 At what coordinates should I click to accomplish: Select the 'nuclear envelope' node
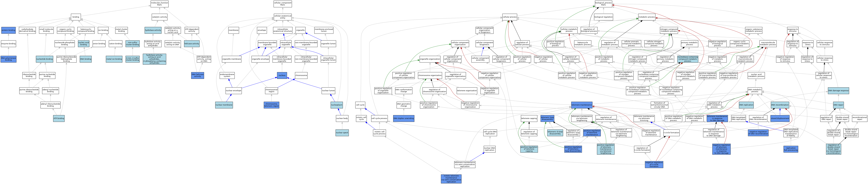234,91
